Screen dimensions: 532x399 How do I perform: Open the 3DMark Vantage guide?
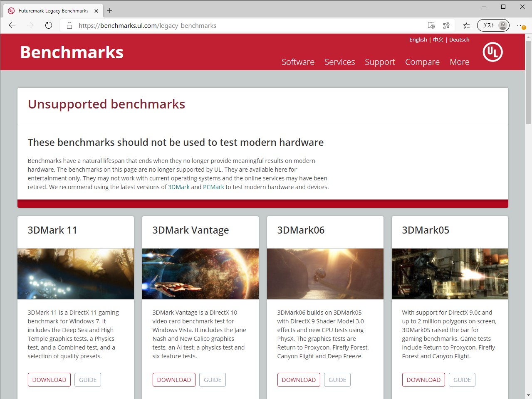(x=213, y=380)
